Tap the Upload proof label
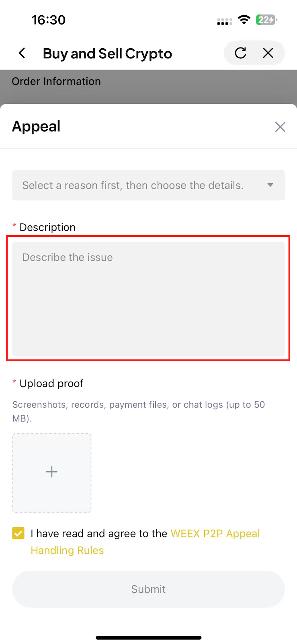Screen dimensions: 297x644 [51, 384]
